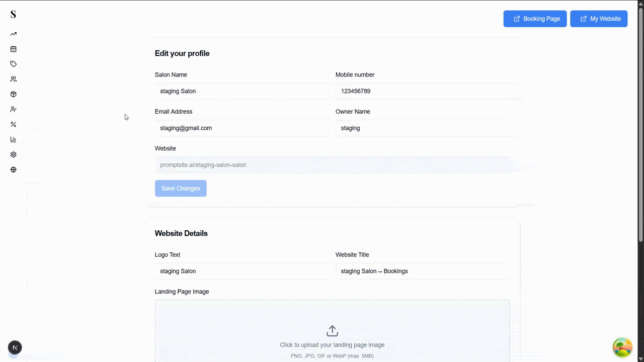The image size is (644, 362).
Task: Open the Booking Page
Action: (535, 19)
